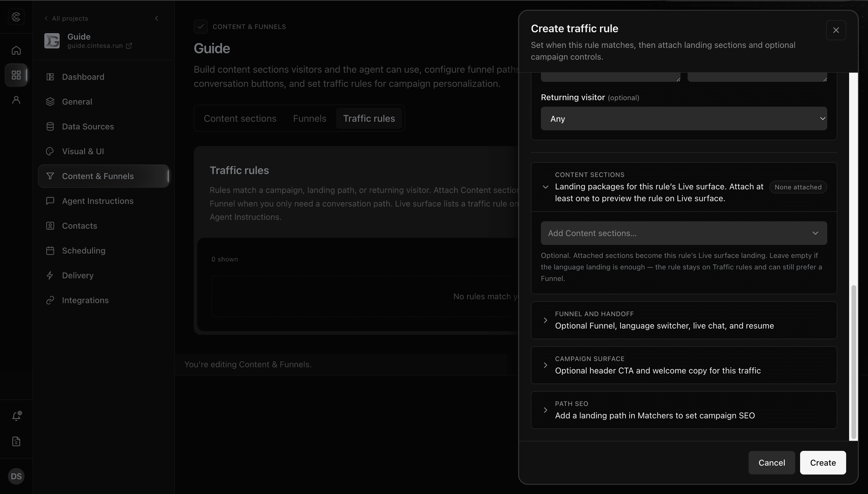Collapse the sidebar with the chevron icon

tap(156, 18)
